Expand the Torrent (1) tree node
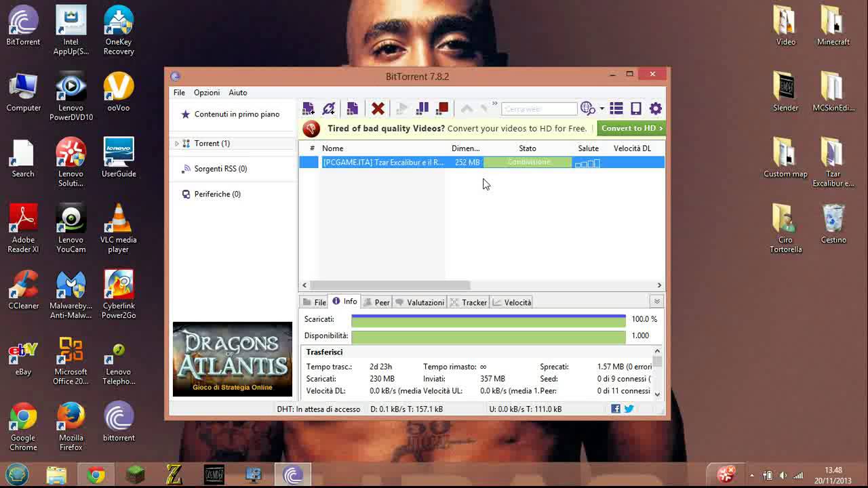Image resolution: width=868 pixels, height=488 pixels. pos(177,144)
